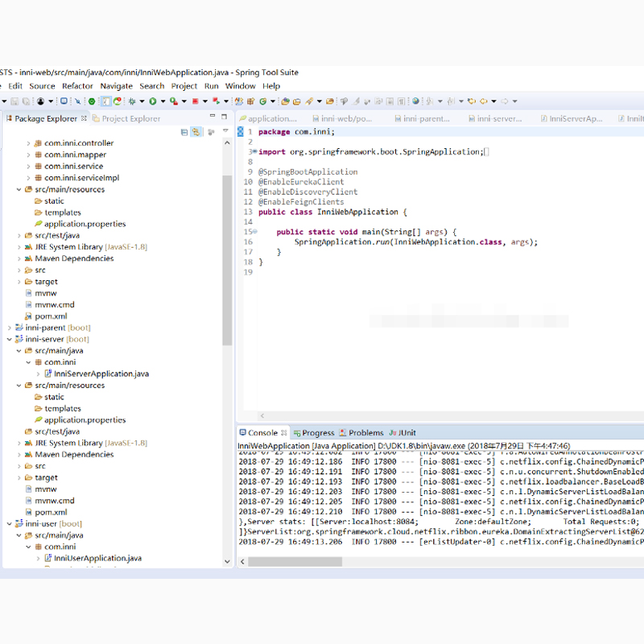Toggle the Word Wrap toolbar icon

tap(378, 101)
